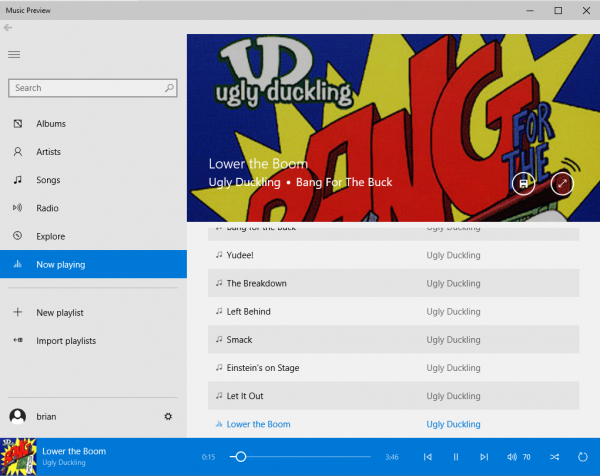Click Ugly Duckling artist in Smack row

(x=453, y=340)
